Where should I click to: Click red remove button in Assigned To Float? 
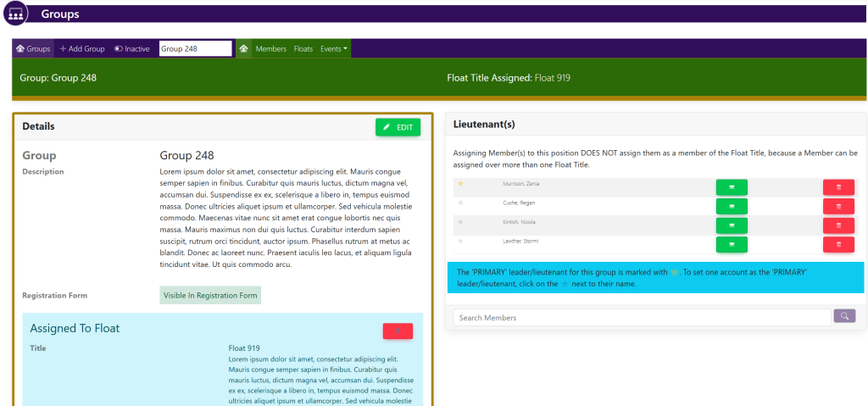pyautogui.click(x=398, y=331)
